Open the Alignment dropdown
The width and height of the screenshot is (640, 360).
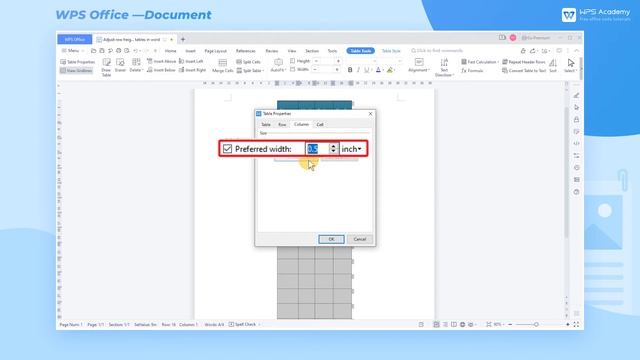[x=419, y=65]
